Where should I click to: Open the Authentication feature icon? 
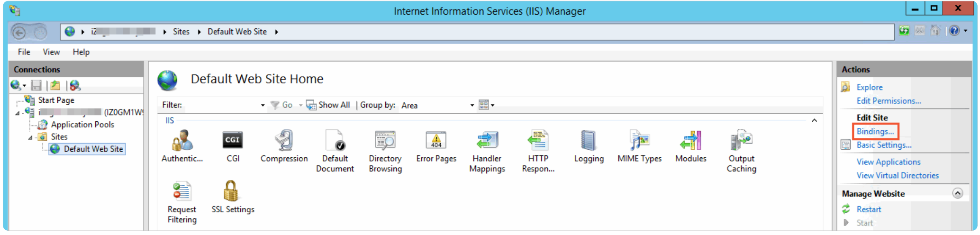click(182, 141)
